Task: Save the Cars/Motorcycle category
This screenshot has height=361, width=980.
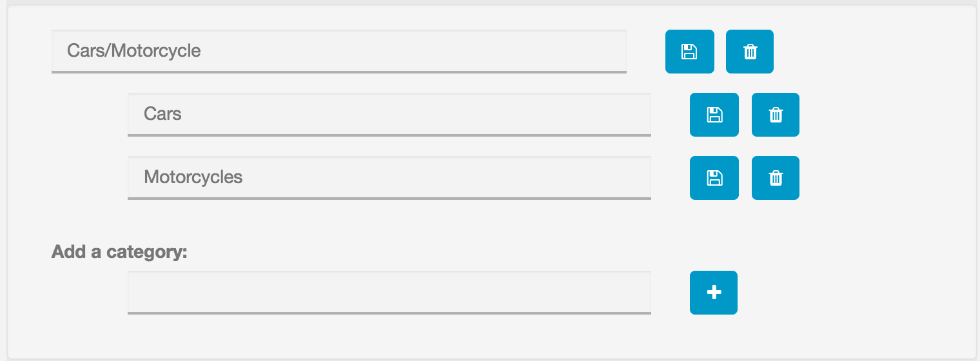Action: pyautogui.click(x=689, y=52)
